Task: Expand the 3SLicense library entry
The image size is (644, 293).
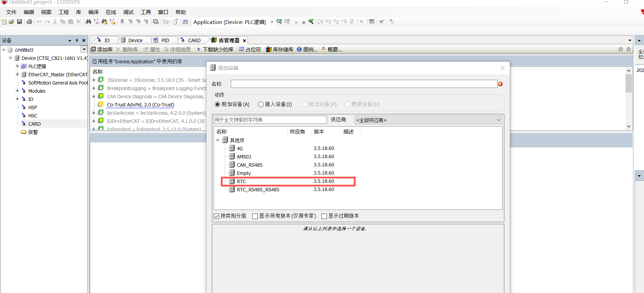Action: 93,80
